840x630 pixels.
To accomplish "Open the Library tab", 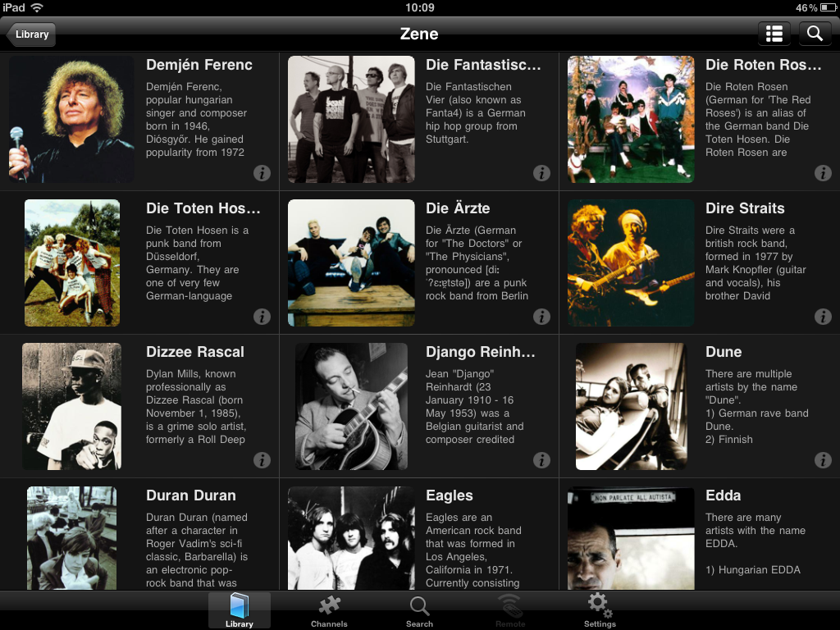I will tap(240, 610).
